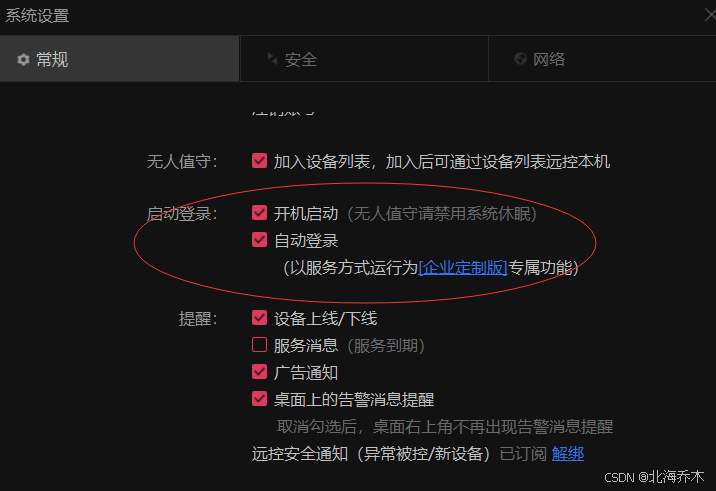Click the 无人值守 label
Viewport: 716px width, 491px height.
point(182,161)
